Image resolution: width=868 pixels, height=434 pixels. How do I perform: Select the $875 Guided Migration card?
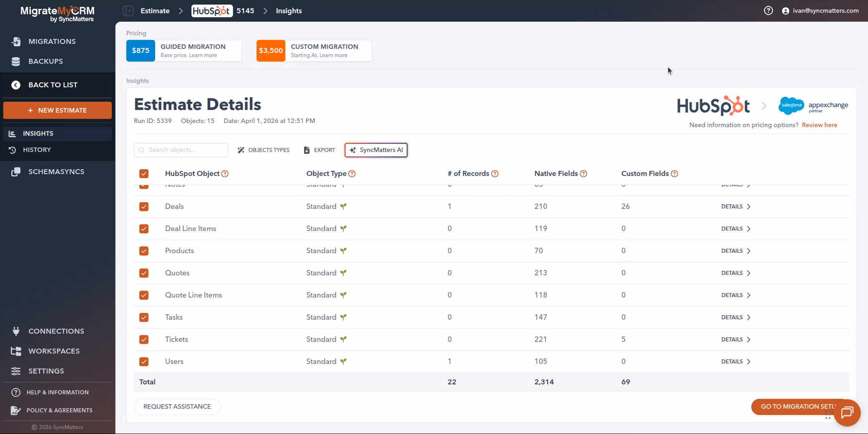[x=184, y=50]
